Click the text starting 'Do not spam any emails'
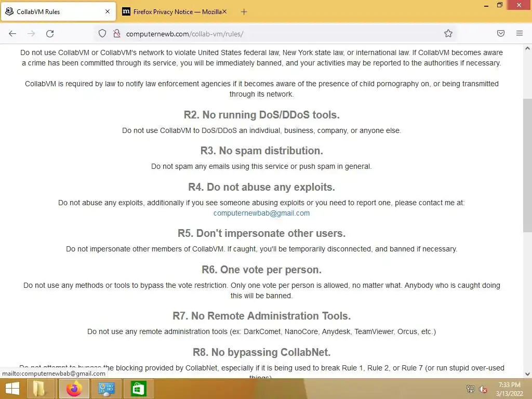Image resolution: width=532 pixels, height=399 pixels. [x=262, y=167]
